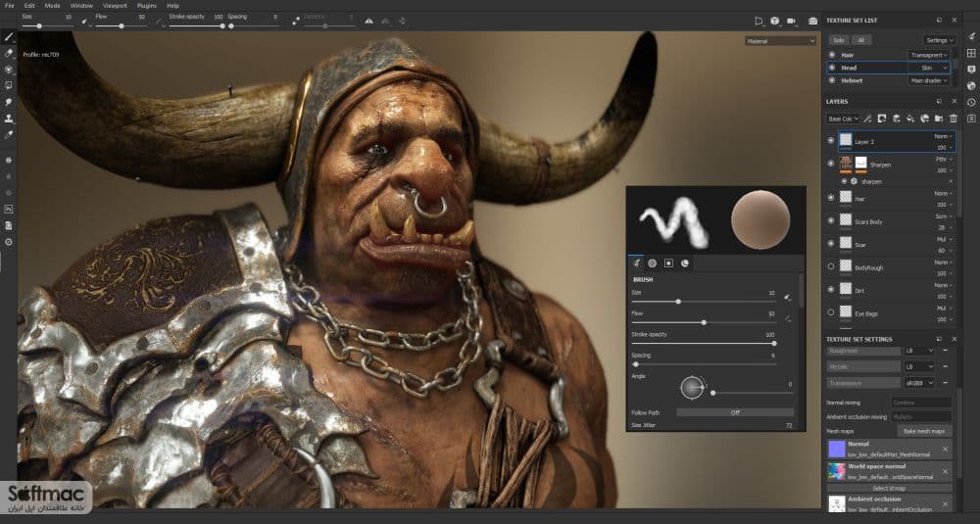Add a new paint layer
This screenshot has width=980, height=524.
[x=897, y=119]
